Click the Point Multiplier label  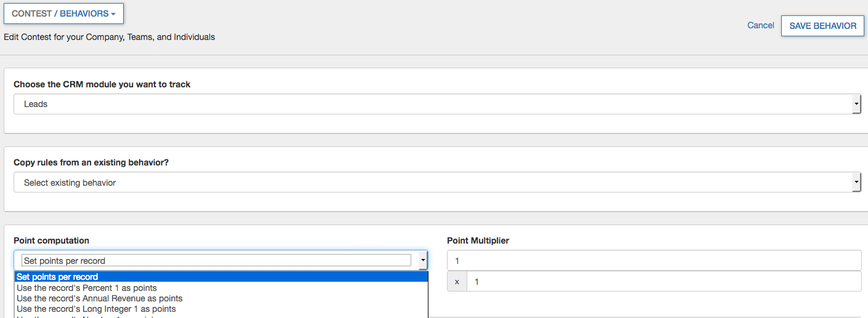[x=478, y=240]
